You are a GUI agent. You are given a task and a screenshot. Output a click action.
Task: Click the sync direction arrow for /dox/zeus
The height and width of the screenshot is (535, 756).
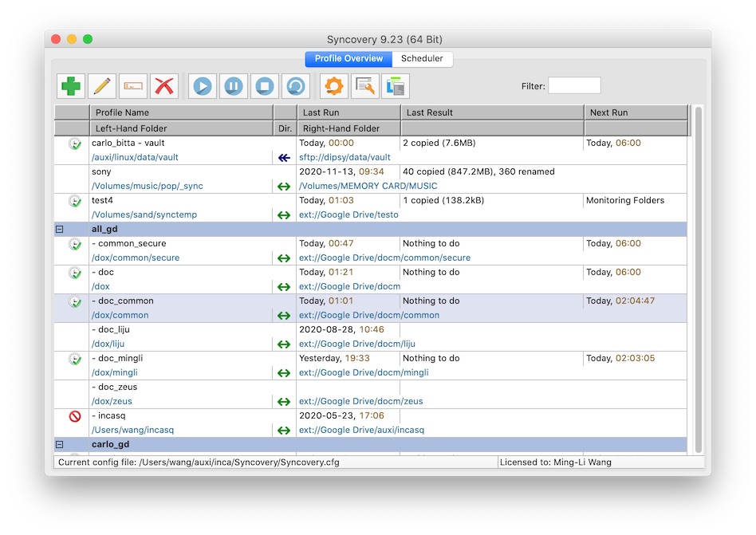284,402
